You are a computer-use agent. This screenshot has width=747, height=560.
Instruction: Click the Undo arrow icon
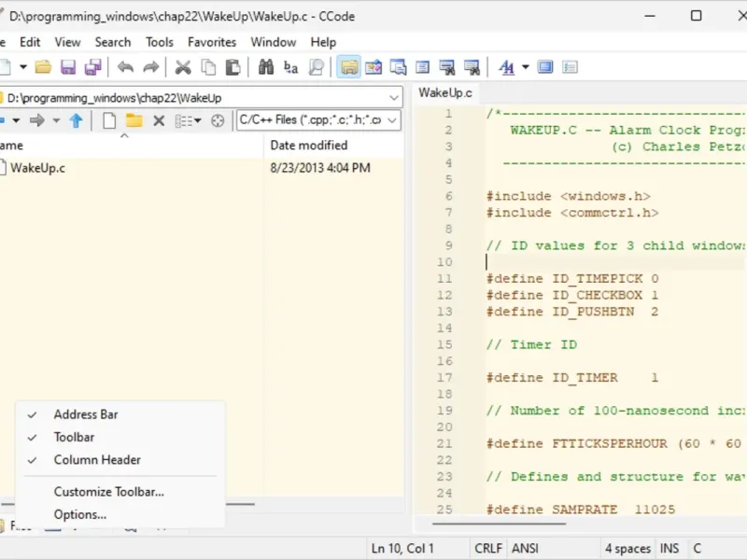(x=125, y=67)
